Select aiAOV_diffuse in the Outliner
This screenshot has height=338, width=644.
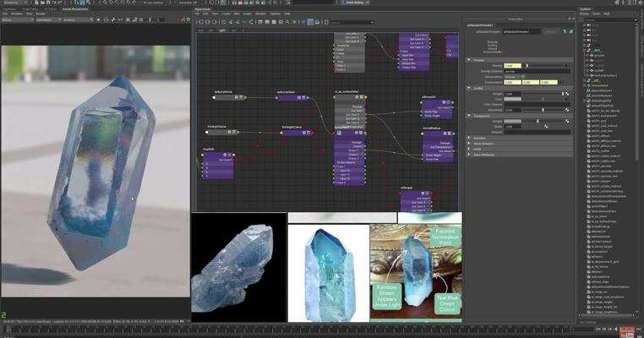coord(598,136)
